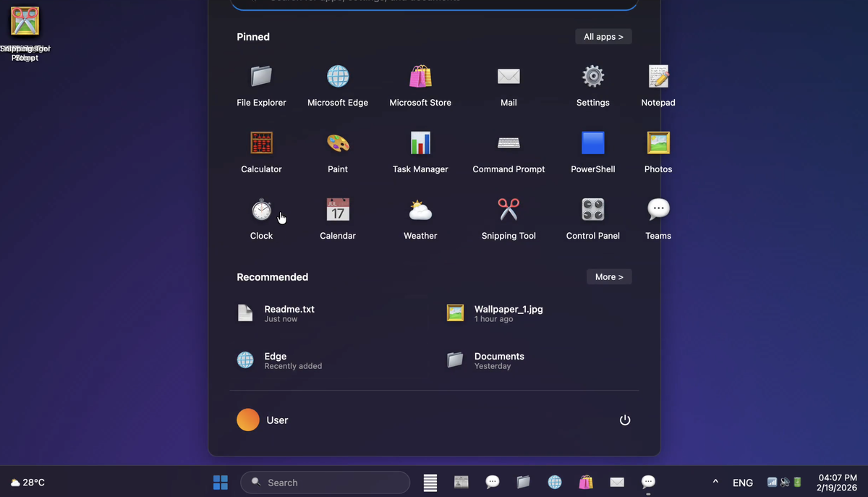Open File Explorer folder icon on taskbar
This screenshot has width=868, height=497.
(x=524, y=483)
